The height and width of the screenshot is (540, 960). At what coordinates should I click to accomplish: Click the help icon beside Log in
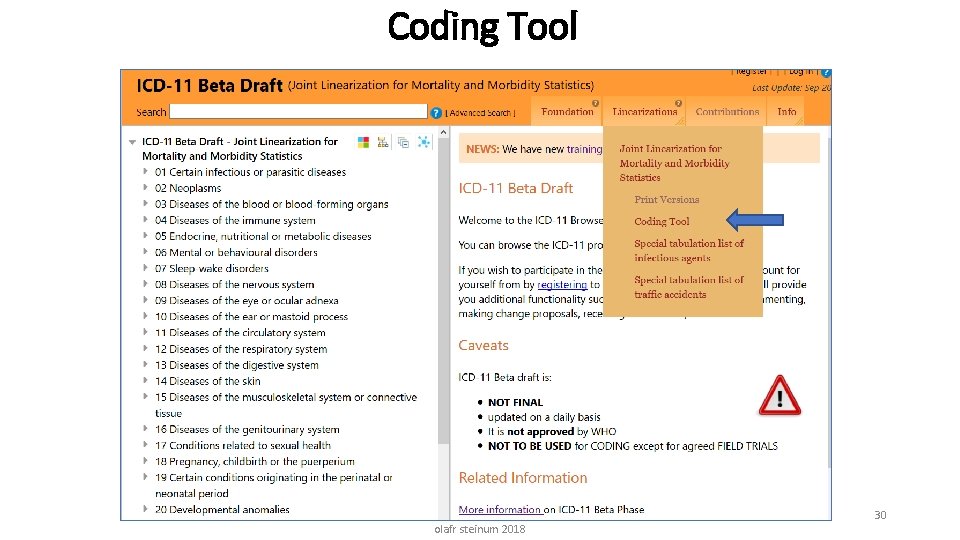tap(826, 73)
